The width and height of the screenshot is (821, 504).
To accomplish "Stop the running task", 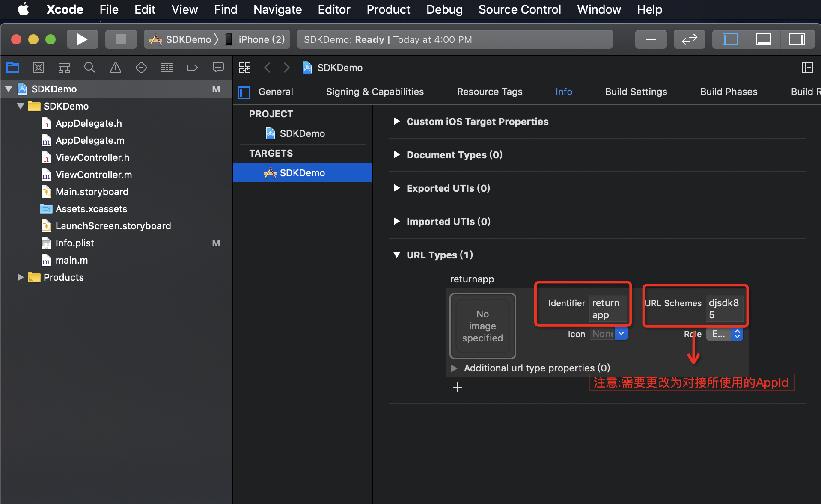I will pos(121,39).
